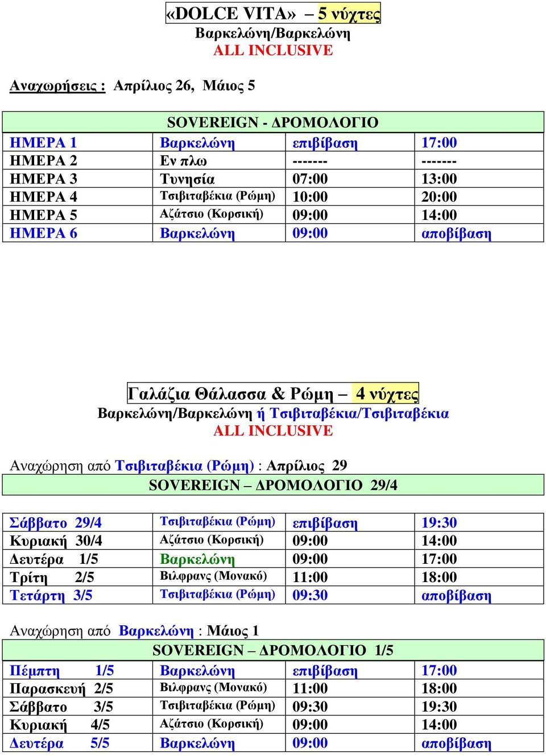Screen dimensions: 546x756
Task: Select green Βαρκελώνη in the Δευτέρα 1/5 row
Action: click(197, 559)
